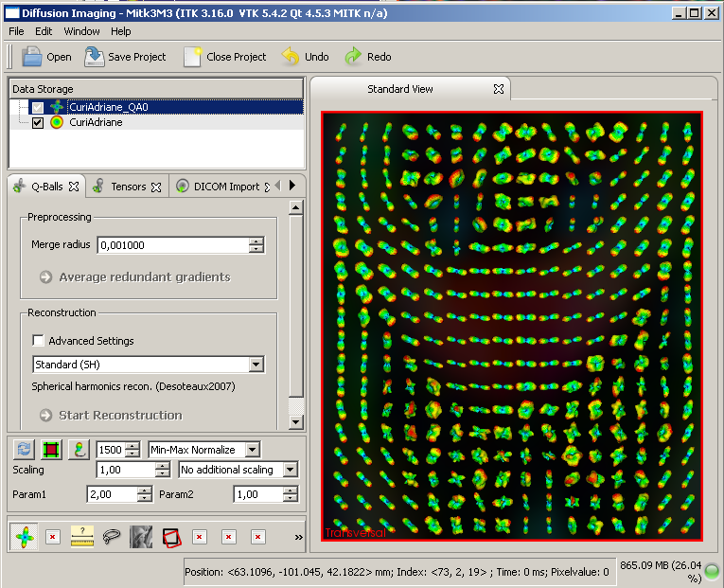Increase the Param2 spinbox value

point(291,490)
